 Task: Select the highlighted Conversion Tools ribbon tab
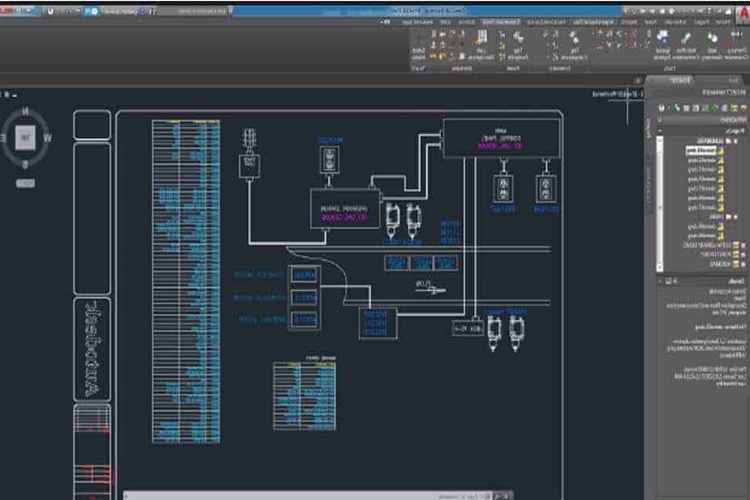click(x=500, y=22)
